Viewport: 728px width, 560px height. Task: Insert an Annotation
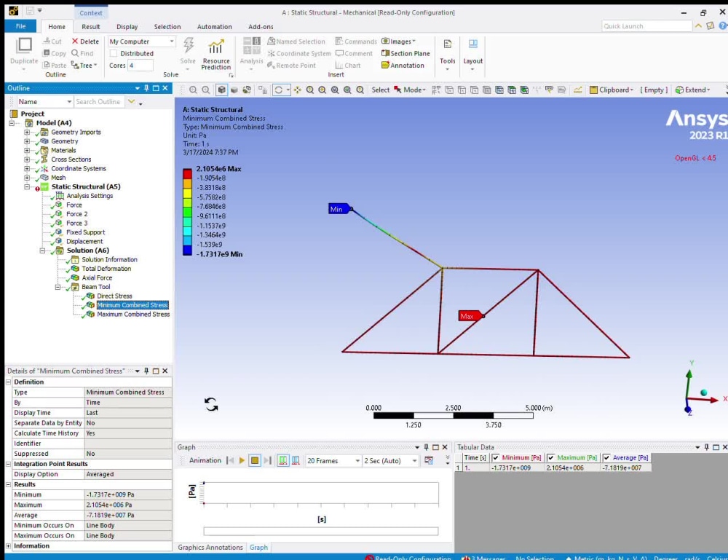click(x=403, y=66)
